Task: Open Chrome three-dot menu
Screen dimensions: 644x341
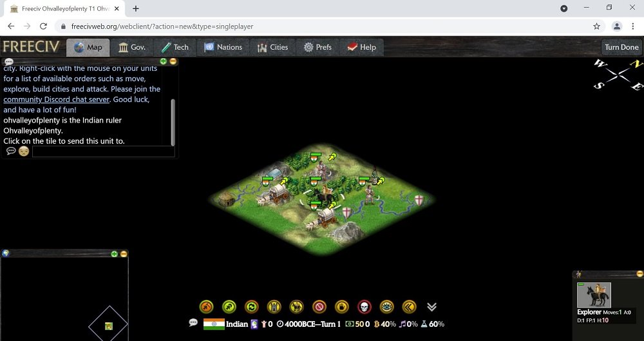Action: 633,26
